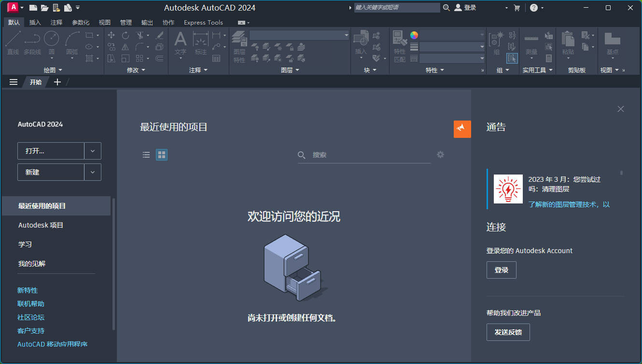
Task: Open the Annotate (注释) ribbon tab
Action: [56, 23]
